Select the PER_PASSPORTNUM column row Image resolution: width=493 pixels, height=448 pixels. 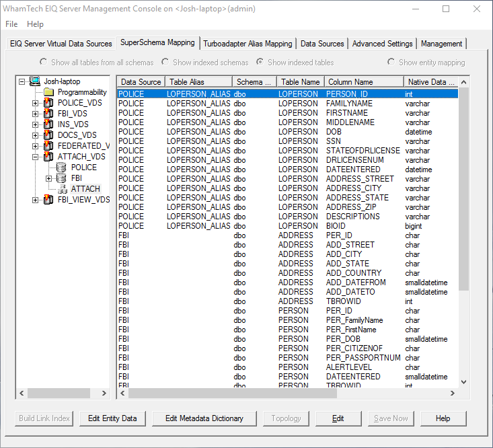[x=287, y=358]
